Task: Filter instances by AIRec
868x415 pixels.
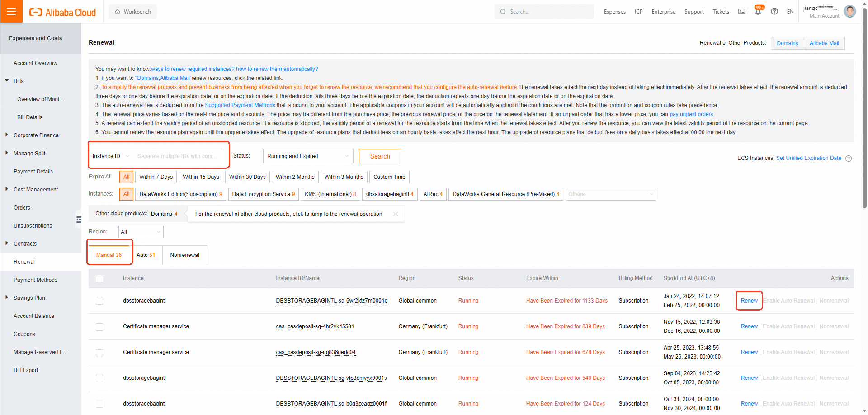Action: point(433,194)
